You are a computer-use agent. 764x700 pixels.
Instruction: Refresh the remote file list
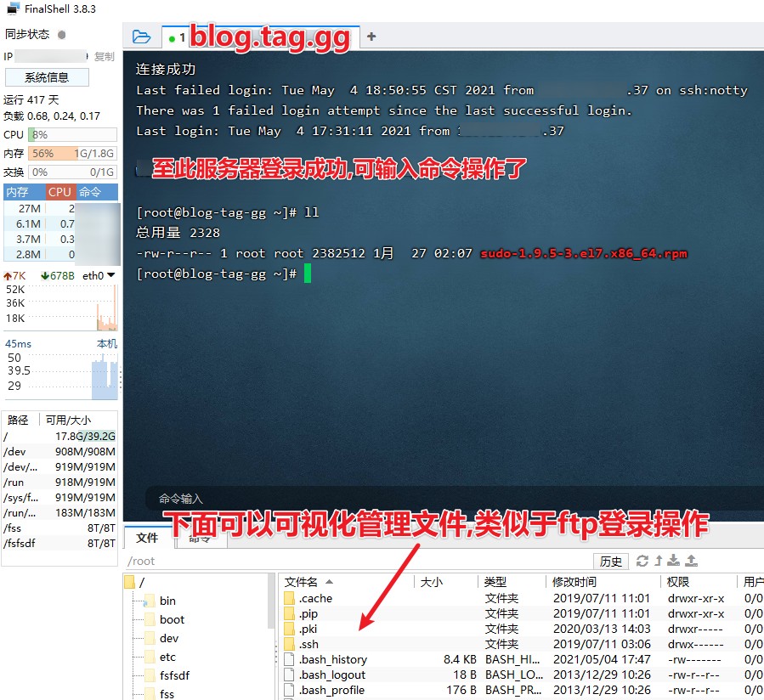(642, 561)
